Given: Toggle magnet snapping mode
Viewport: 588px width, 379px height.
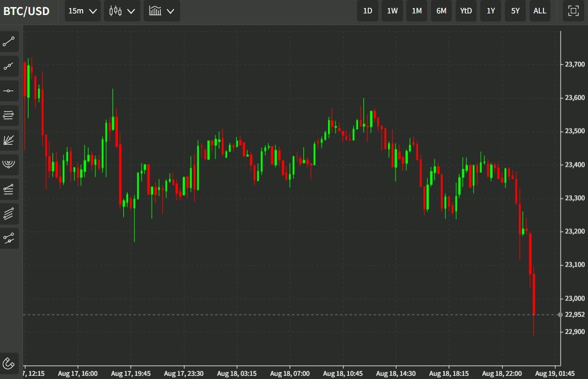Looking at the screenshot, I should [9, 363].
